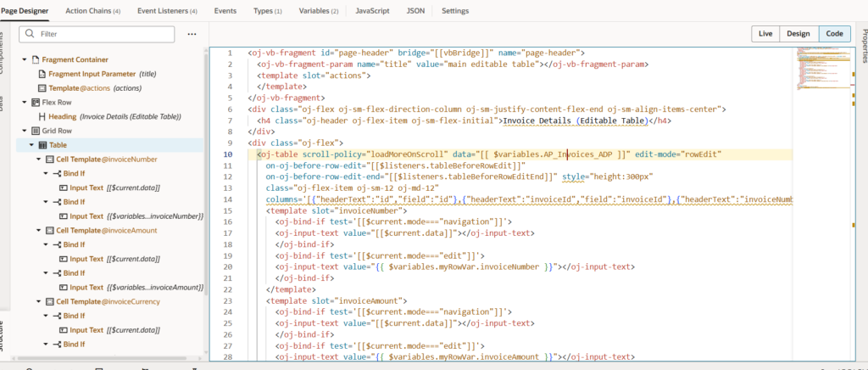Switch editor to Design mode
Viewport: 868px width, 370px height.
pyautogui.click(x=798, y=34)
